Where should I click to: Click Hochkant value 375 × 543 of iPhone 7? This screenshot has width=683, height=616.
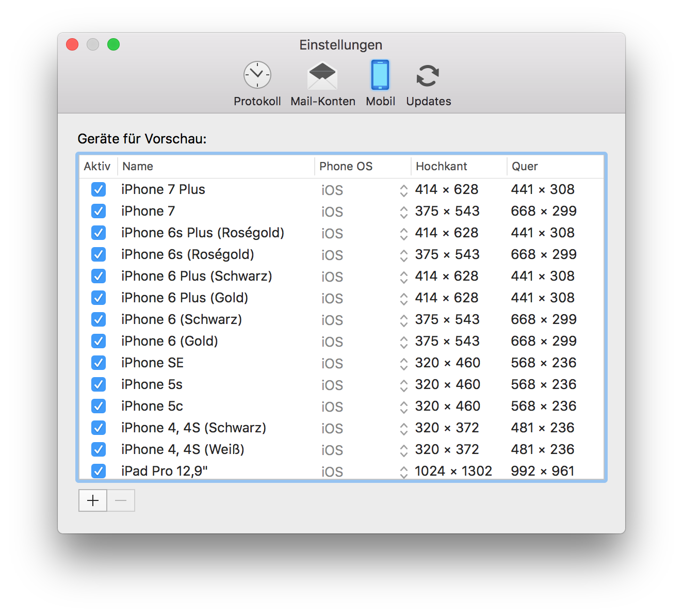click(447, 211)
